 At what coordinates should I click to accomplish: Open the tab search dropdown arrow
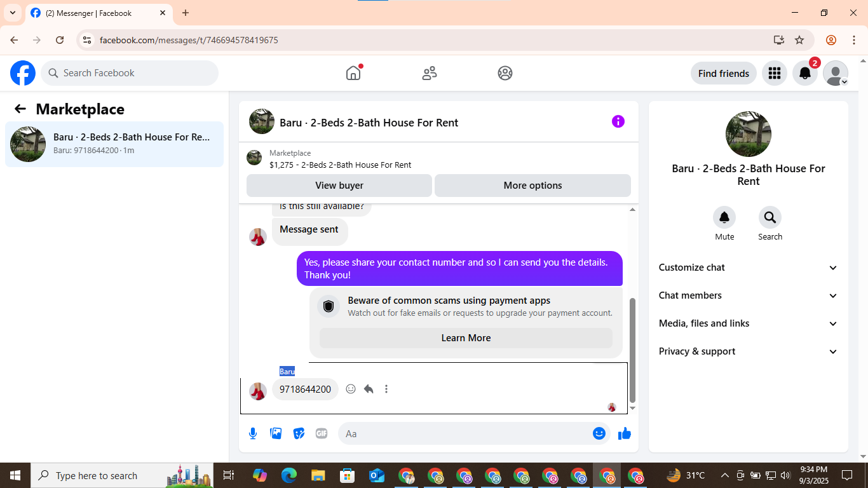pos(13,13)
